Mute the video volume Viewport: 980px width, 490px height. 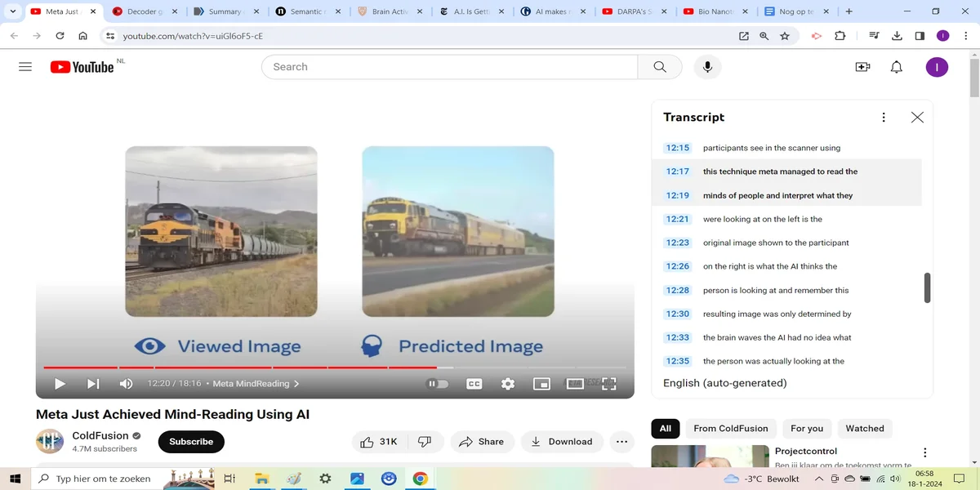tap(126, 384)
